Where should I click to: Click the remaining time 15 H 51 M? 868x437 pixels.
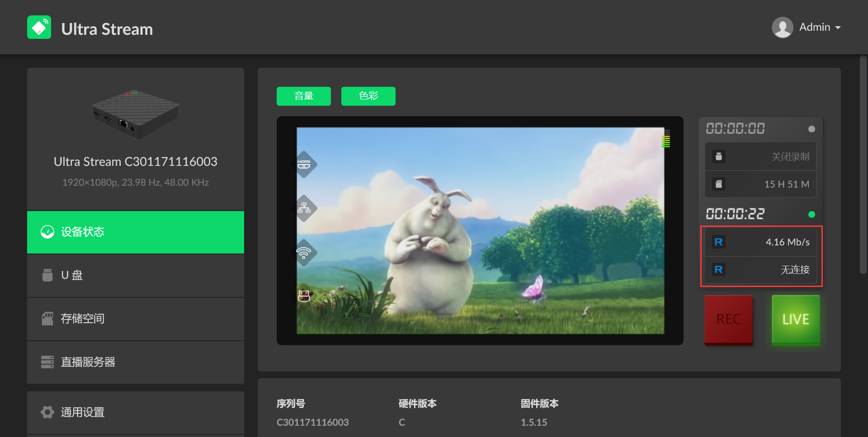tap(787, 184)
